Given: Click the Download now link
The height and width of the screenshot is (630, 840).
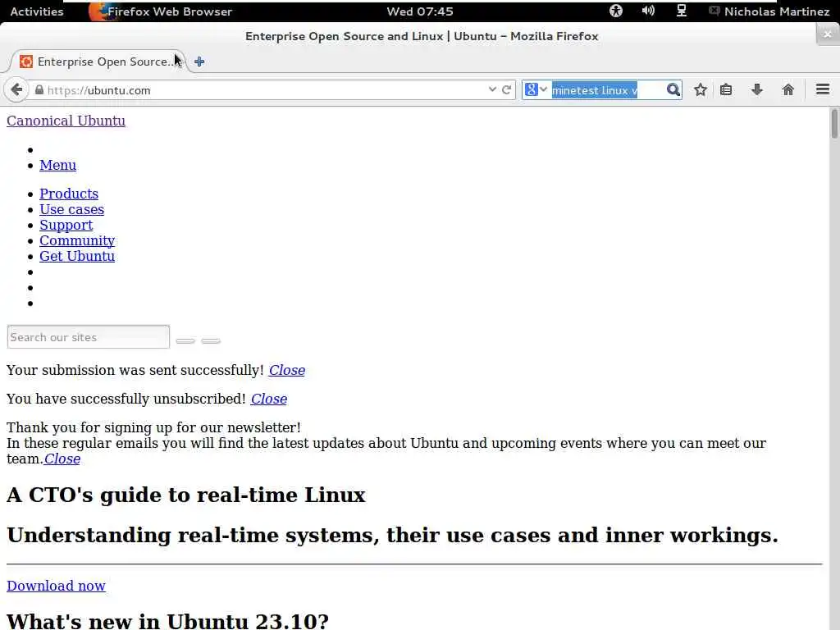Looking at the screenshot, I should point(57,586).
